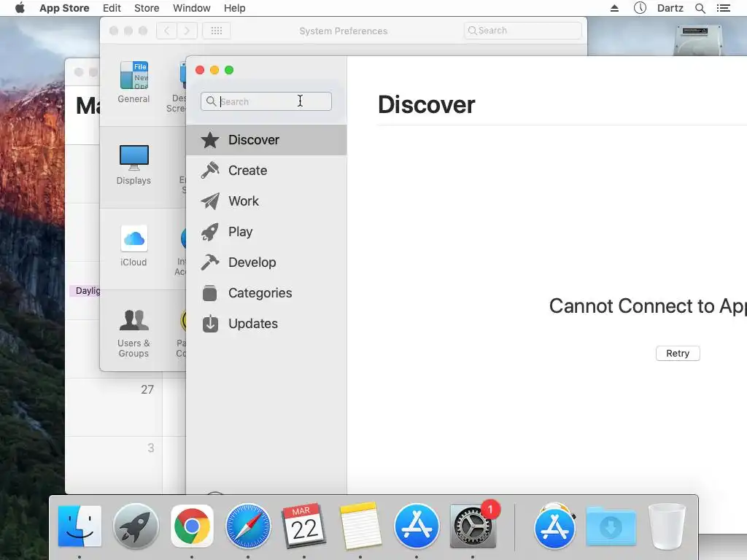Open the Edit menu
Viewport: 747px width, 560px height.
pos(112,8)
